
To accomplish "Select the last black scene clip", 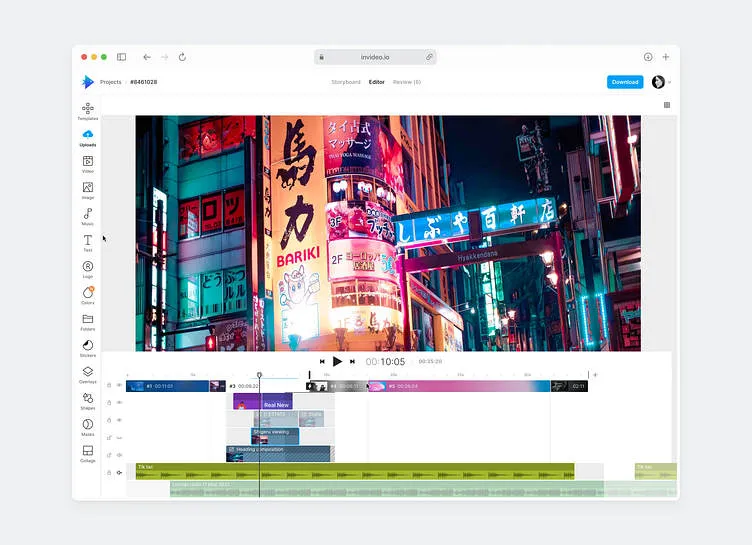I will click(569, 386).
